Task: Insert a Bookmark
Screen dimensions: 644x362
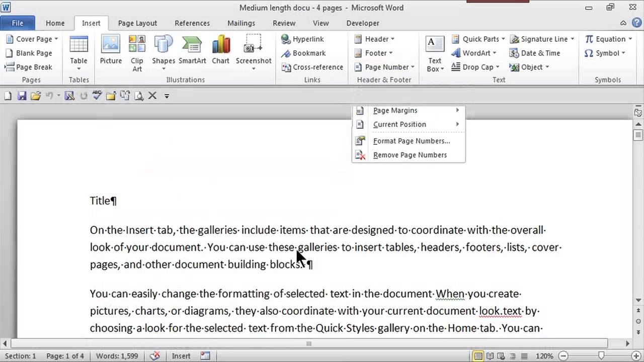Action: tap(303, 53)
